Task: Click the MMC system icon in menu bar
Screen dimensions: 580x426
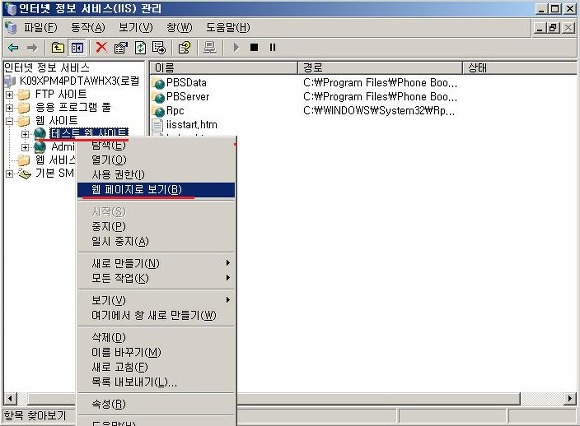Action: [11, 28]
